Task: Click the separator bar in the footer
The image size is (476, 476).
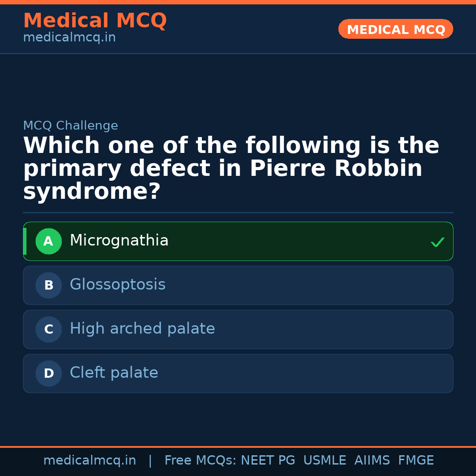Action: pos(150,460)
